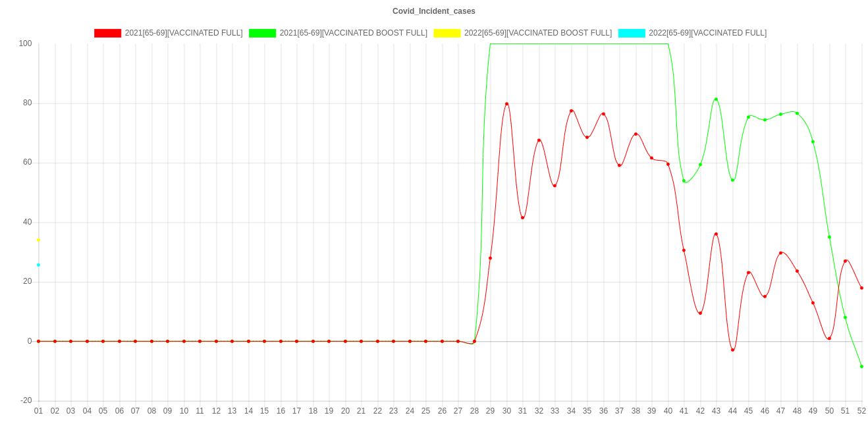Select the green data point at week 50
Image resolution: width=868 pixels, height=434 pixels.
pos(829,237)
